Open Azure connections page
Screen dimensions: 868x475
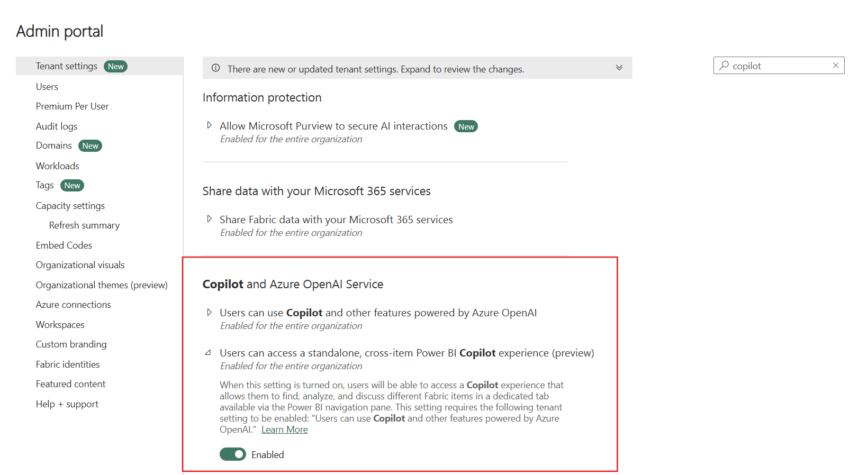click(74, 305)
